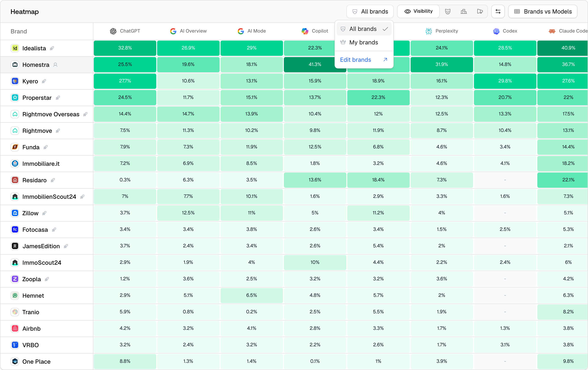Select the Tranio brand row name
Screen dimensions: 588x370
(x=31, y=312)
